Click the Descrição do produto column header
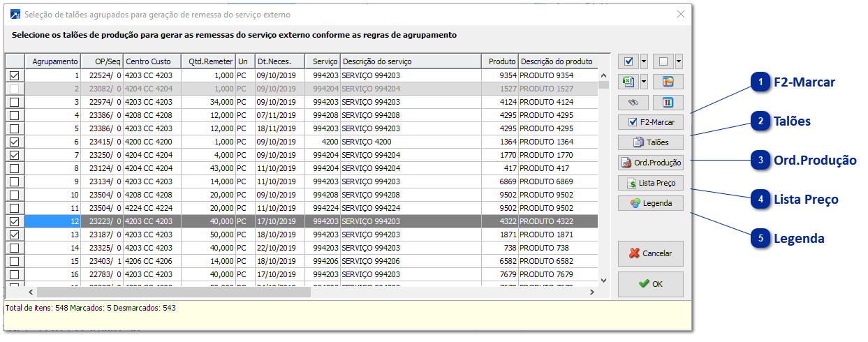Viewport: 868px width, 342px height. [558, 61]
